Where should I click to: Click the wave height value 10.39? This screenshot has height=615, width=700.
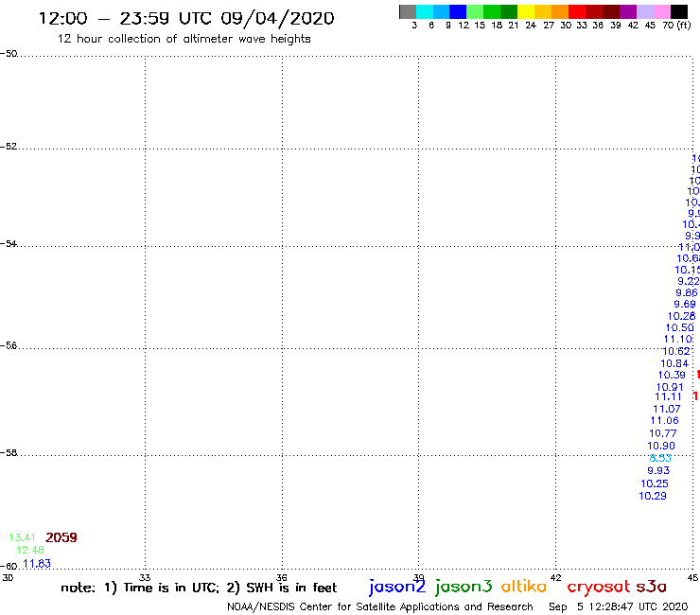tap(672, 376)
